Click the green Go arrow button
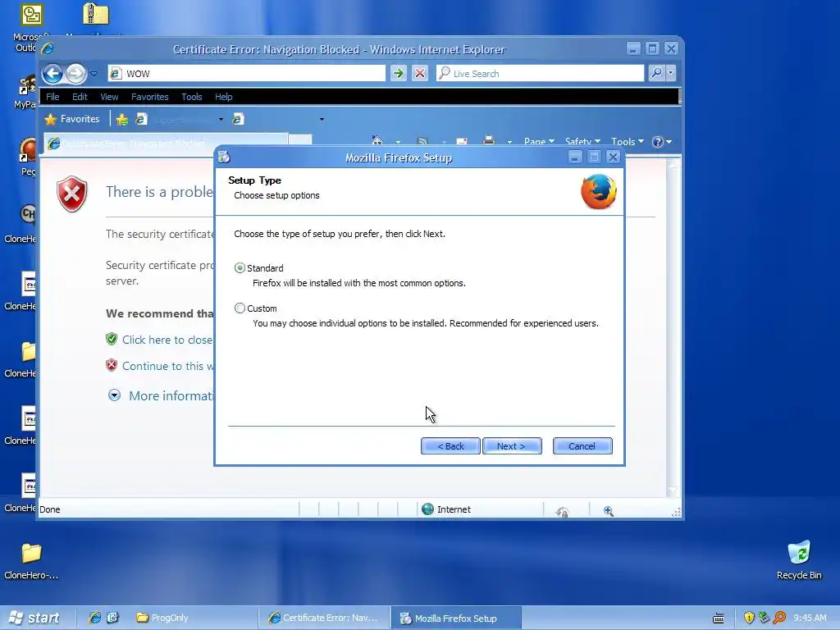Image resolution: width=840 pixels, height=630 pixels. (398, 73)
